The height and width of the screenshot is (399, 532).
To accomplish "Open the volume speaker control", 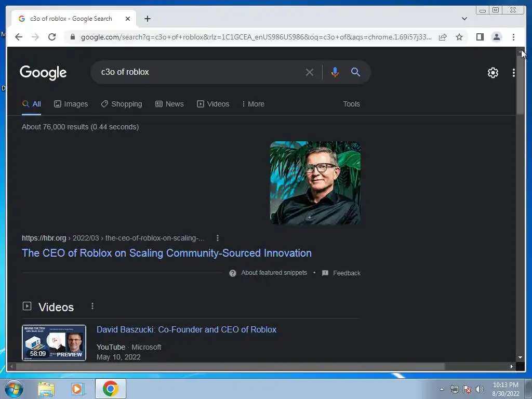I will pos(480,390).
